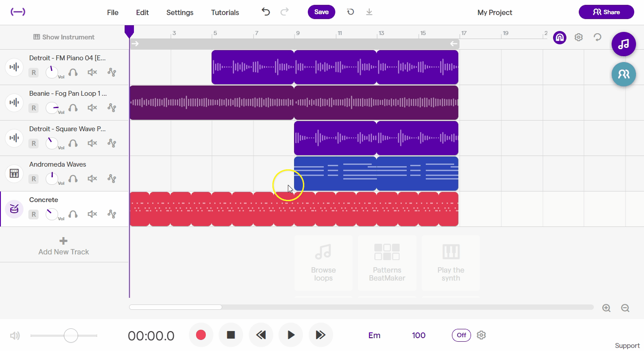644x351 pixels.
Task: Mute the Beanie - Fog Pan Loop track
Action: click(x=92, y=108)
